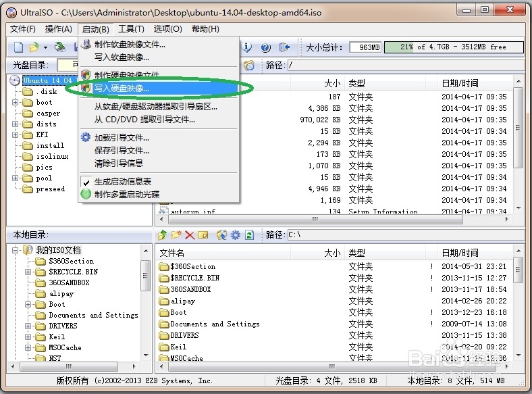The width and height of the screenshot is (532, 394).
Task: Click image list horizontal scrollbar thumb
Action: coord(315,220)
